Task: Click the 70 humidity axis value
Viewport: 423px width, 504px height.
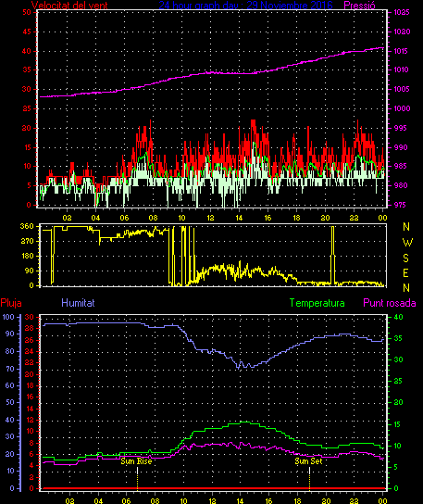Action: [10, 369]
